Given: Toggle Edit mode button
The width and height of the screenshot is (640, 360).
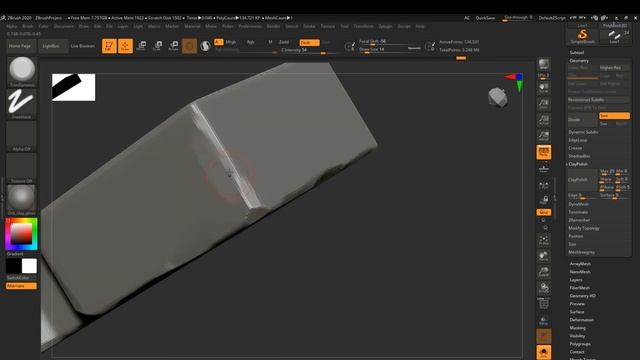Looking at the screenshot, I should (109, 46).
